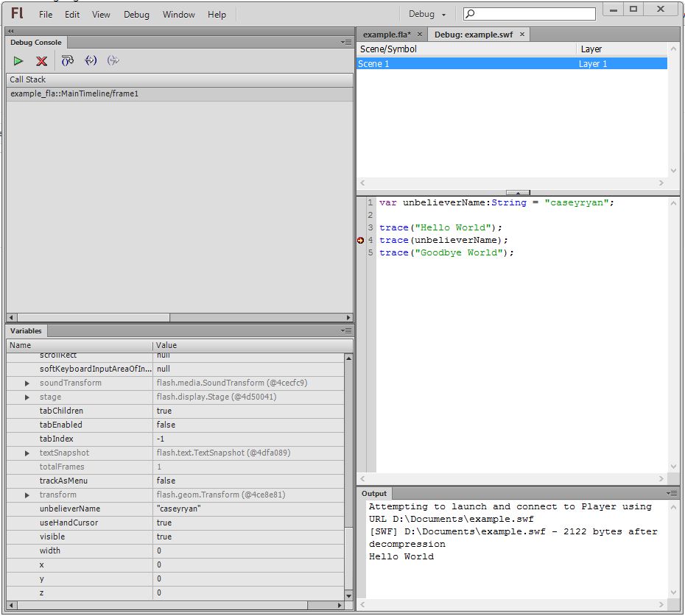685x616 pixels.
Task: Select the Debug Console panel tab
Action: [x=36, y=43]
